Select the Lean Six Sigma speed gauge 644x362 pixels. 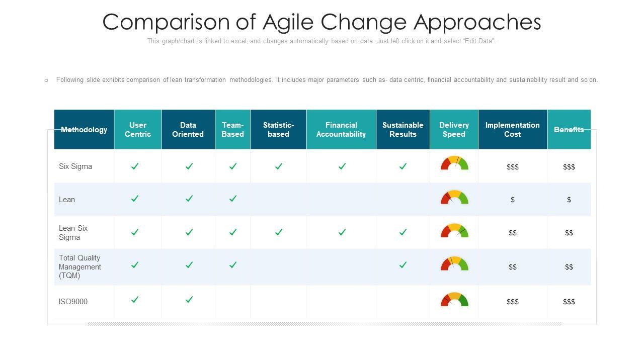pyautogui.click(x=454, y=231)
